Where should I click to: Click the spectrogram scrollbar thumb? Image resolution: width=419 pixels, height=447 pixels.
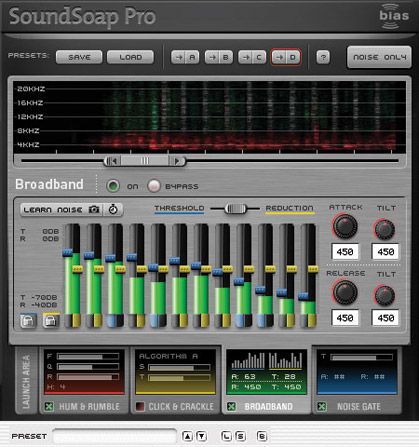point(145,161)
